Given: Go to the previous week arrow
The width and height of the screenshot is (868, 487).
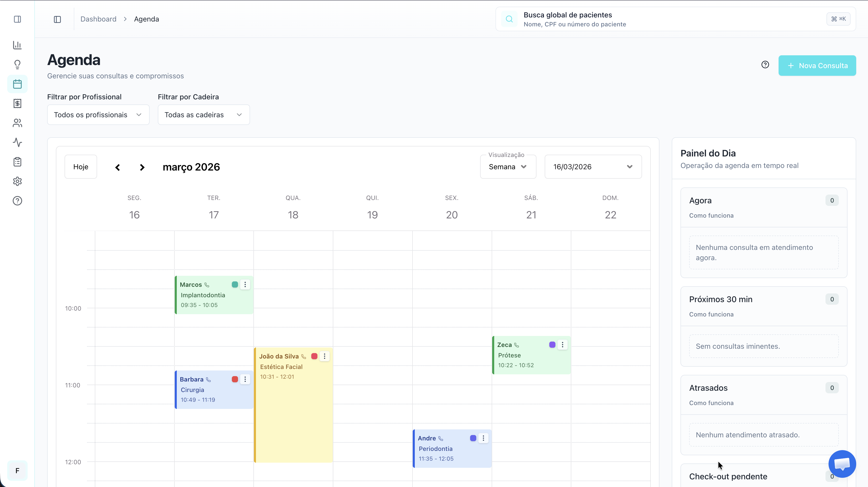Looking at the screenshot, I should pos(118,167).
